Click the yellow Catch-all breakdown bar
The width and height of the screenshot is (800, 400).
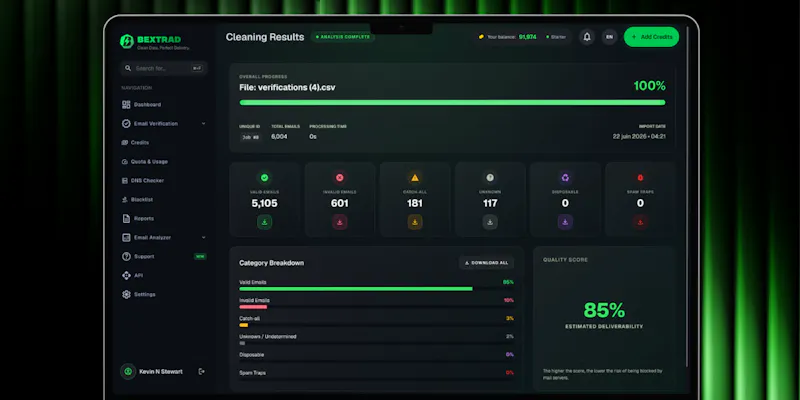point(244,325)
